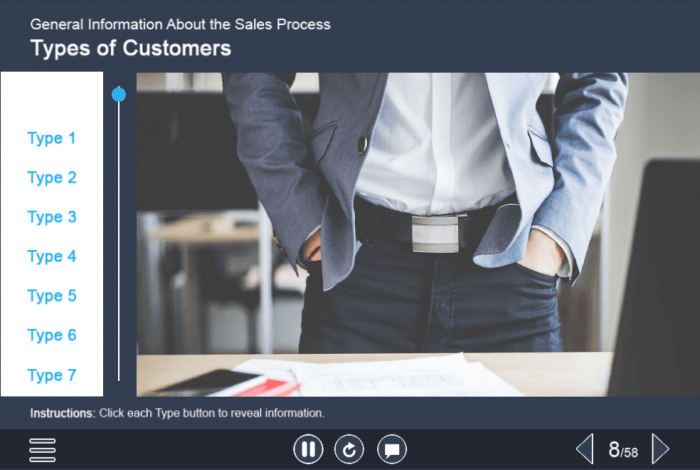
Task: Select the Type 1 button
Action: pyautogui.click(x=52, y=139)
